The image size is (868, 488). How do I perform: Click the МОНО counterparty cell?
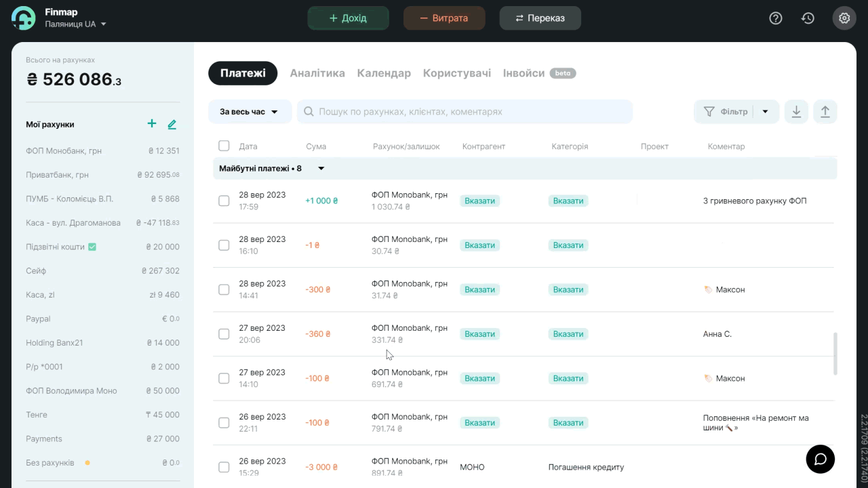pos(472,467)
